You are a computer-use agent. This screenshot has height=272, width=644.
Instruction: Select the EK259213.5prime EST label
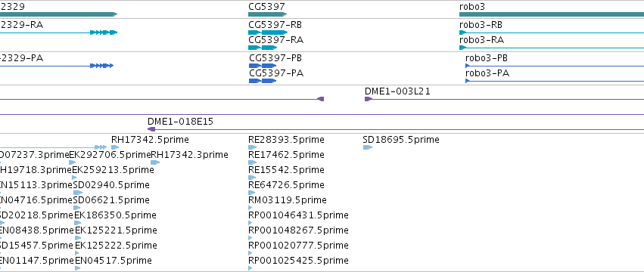click(x=114, y=170)
